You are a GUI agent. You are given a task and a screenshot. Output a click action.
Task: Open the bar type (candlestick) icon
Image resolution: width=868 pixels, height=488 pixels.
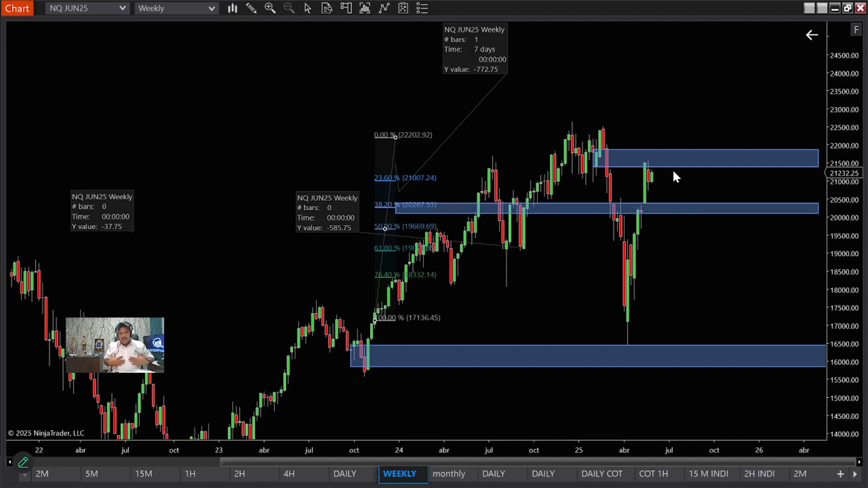(x=232, y=8)
